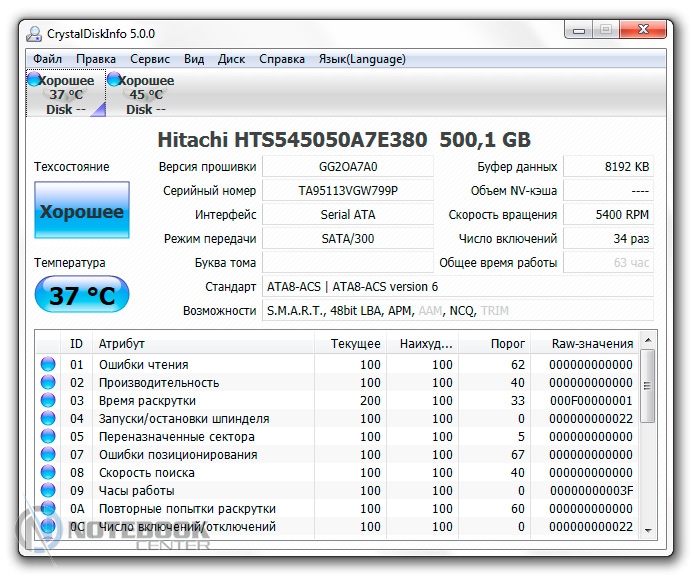692x577 pixels.
Task: Open the Файл menu
Action: click(x=47, y=59)
